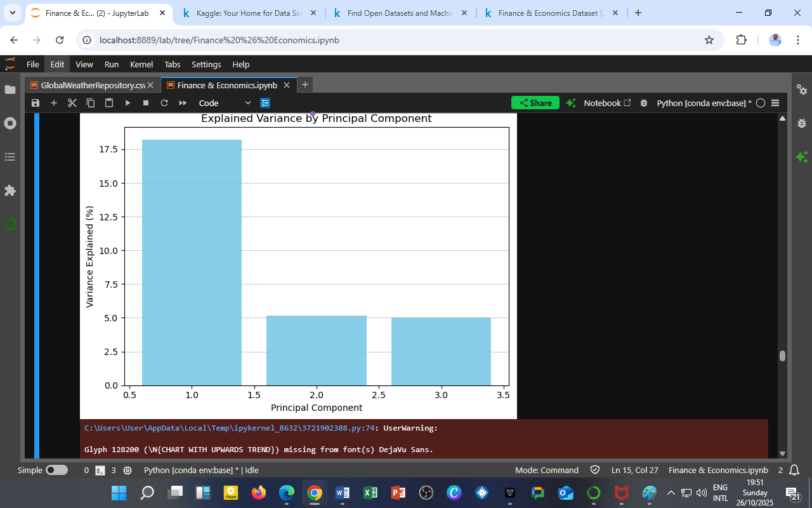Interrupt the kernel with stop icon
Image resolution: width=812 pixels, height=508 pixels.
click(x=146, y=103)
